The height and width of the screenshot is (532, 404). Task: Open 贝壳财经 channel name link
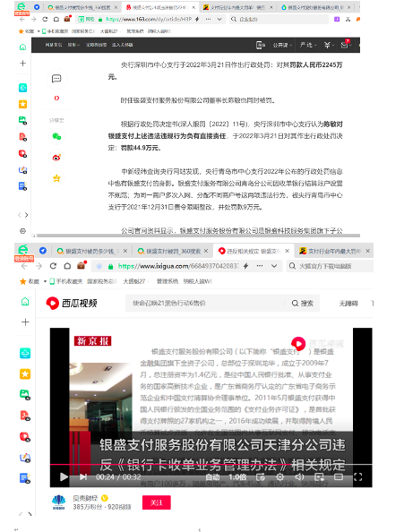pos(85,498)
